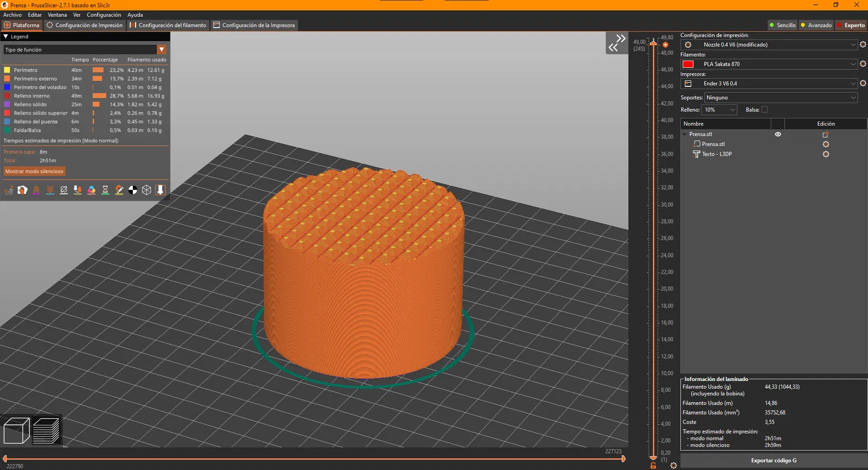Add color change plus marker on layer slider
This screenshot has width=868, height=470.
click(666, 45)
